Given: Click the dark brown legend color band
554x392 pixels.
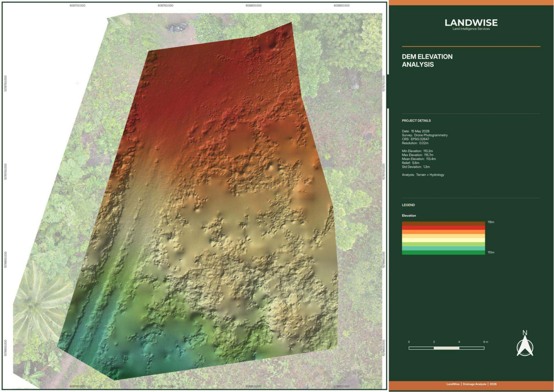Looking at the screenshot, I should pyautogui.click(x=443, y=224).
